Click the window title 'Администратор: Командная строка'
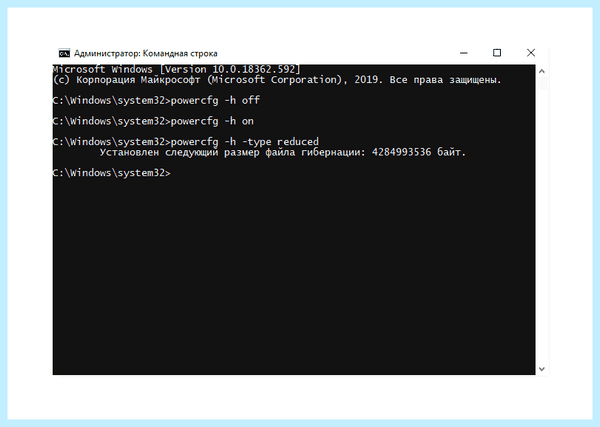The image size is (600, 427). (145, 53)
